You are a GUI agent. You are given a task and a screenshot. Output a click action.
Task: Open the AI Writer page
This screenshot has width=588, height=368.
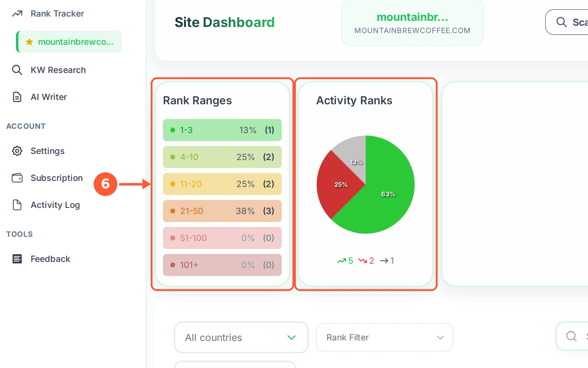click(x=49, y=97)
